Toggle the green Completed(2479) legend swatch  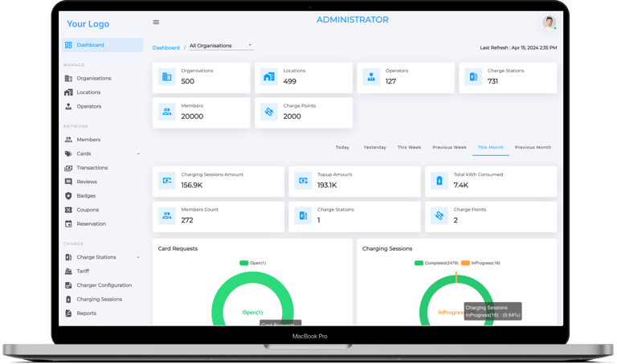click(419, 263)
